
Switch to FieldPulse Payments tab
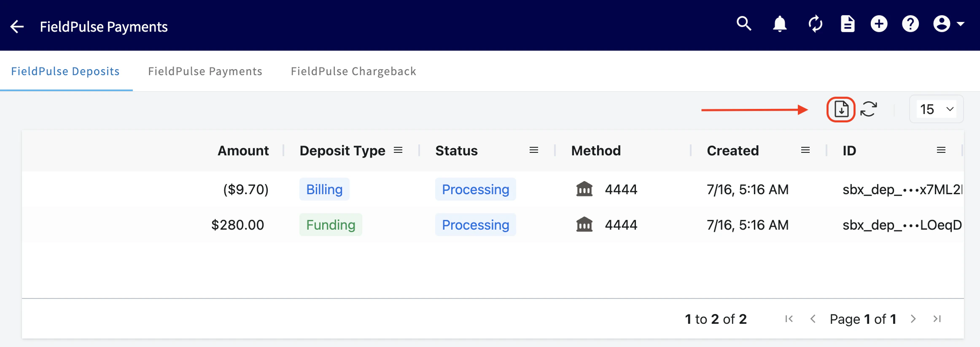pos(205,71)
